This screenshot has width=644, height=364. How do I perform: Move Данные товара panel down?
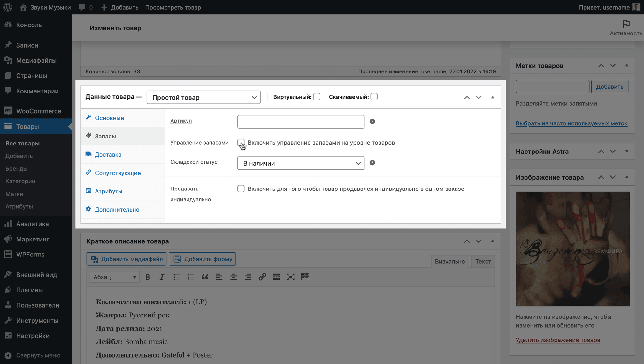click(x=478, y=97)
